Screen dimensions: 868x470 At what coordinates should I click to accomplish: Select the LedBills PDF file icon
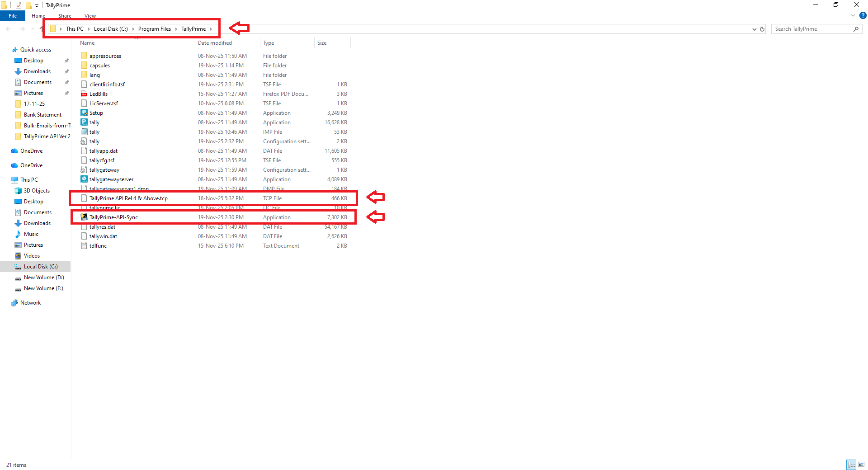pyautogui.click(x=84, y=94)
